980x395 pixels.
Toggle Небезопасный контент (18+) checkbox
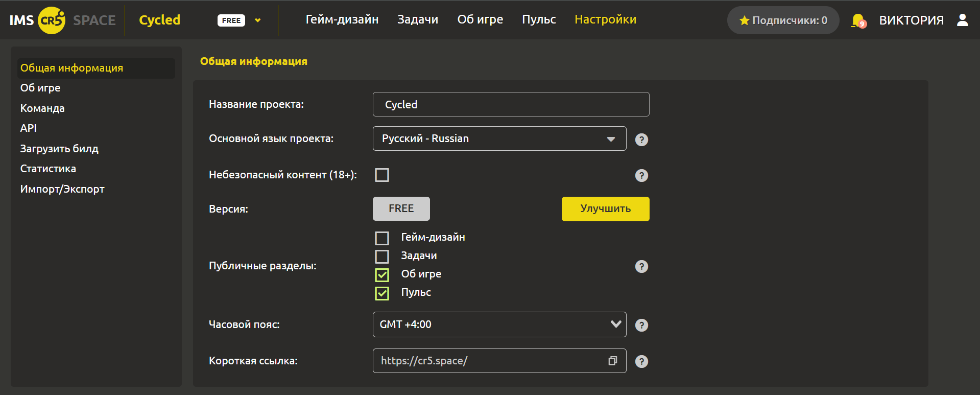click(x=382, y=175)
